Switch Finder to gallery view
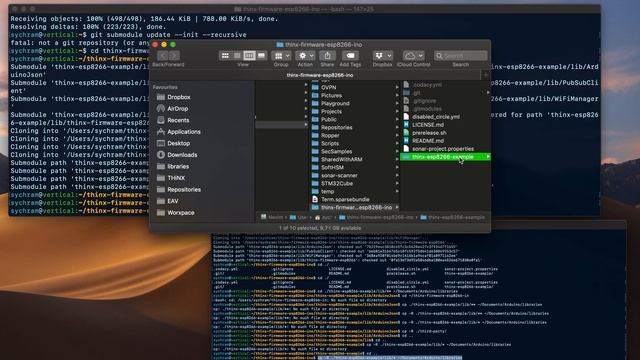This screenshot has height=360, width=640. [x=261, y=56]
